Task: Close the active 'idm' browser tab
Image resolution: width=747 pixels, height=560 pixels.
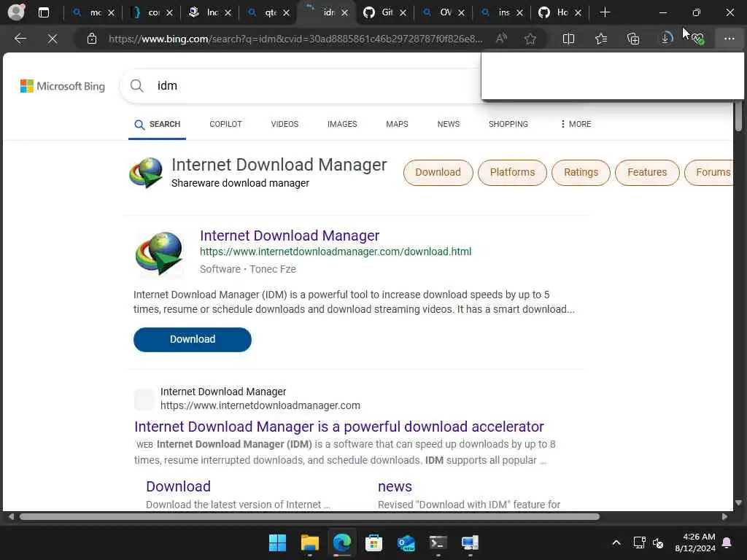Action: (x=344, y=13)
